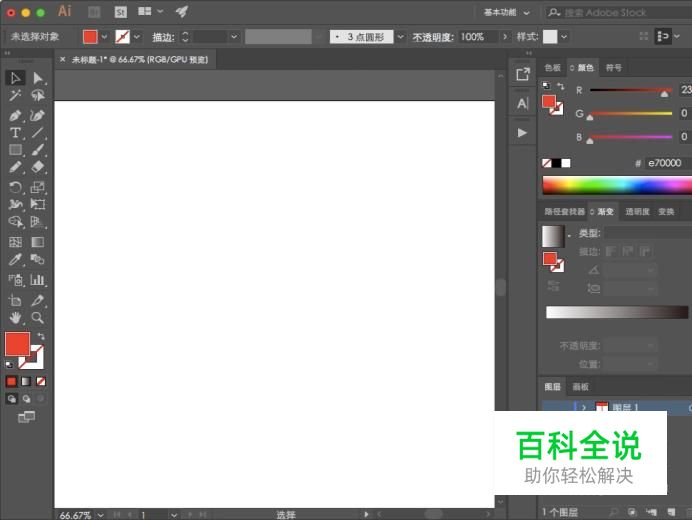692x520 pixels.
Task: Pick the Rectangle tool
Action: [15, 150]
